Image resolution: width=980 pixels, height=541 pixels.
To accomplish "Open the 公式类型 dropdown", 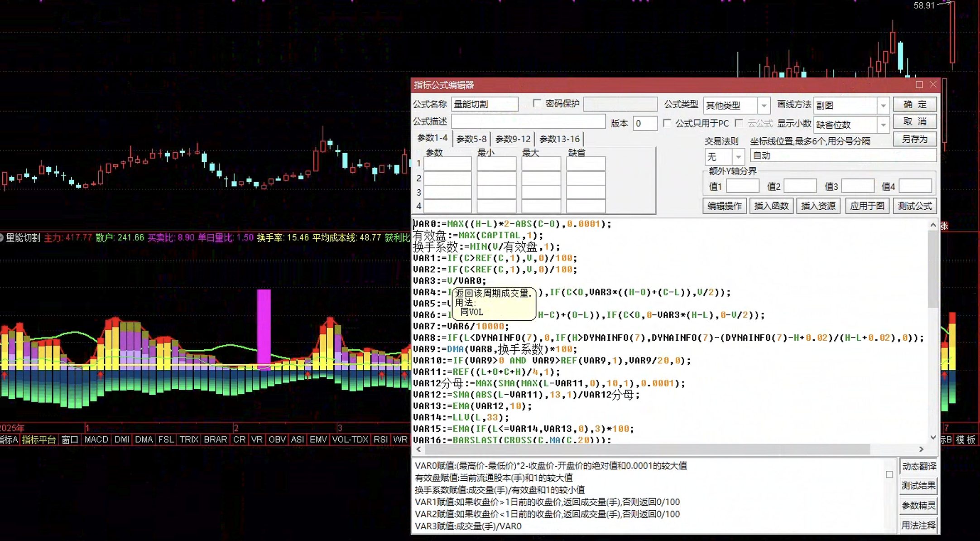I will pyautogui.click(x=764, y=106).
